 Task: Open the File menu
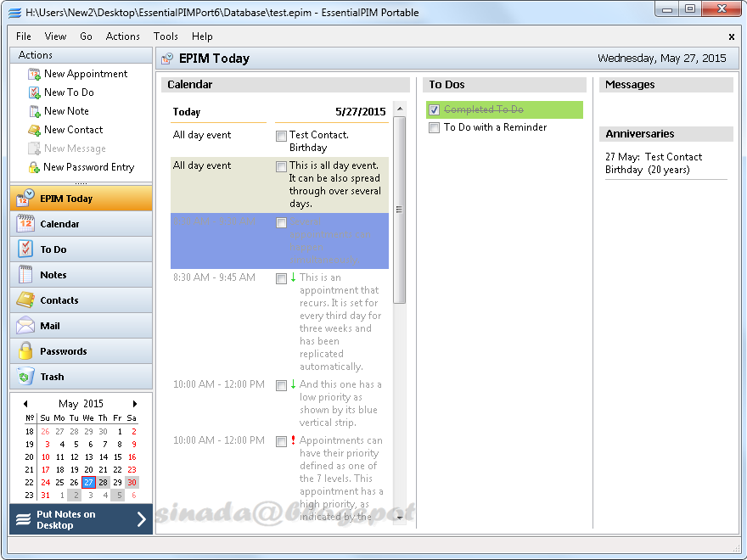(24, 36)
